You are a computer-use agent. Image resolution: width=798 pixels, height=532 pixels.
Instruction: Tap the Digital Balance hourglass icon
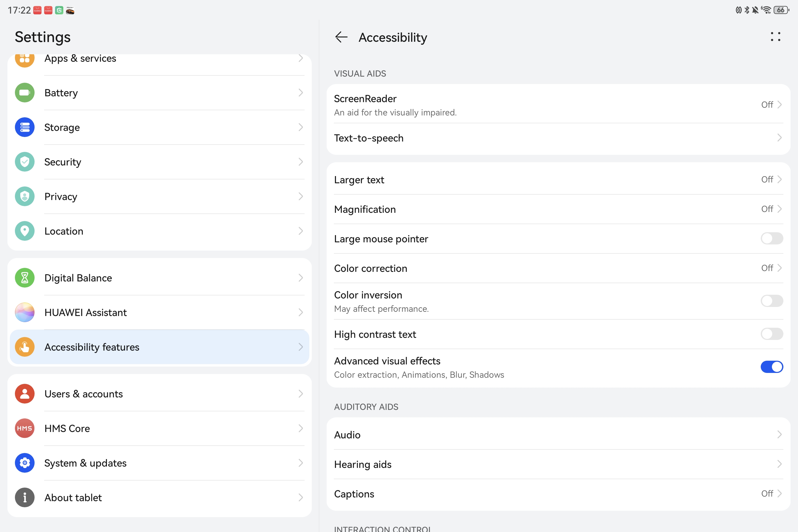24,278
